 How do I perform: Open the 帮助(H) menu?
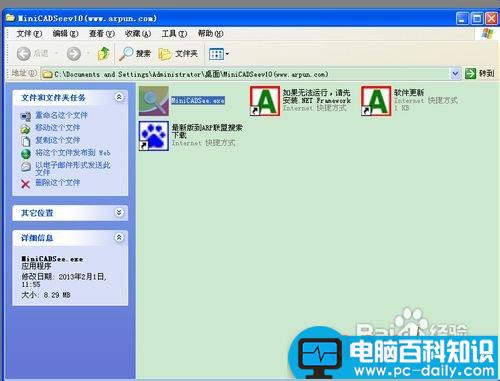coord(210,34)
